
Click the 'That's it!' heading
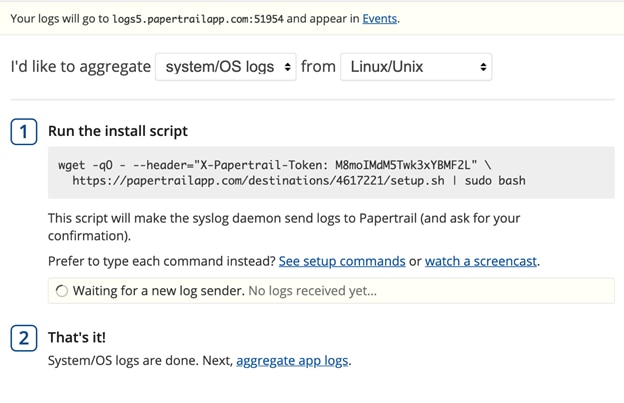(x=77, y=337)
